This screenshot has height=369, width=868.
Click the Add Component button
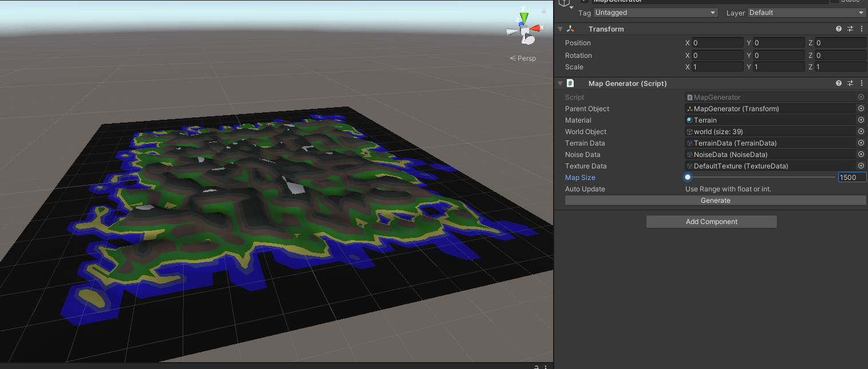(711, 222)
